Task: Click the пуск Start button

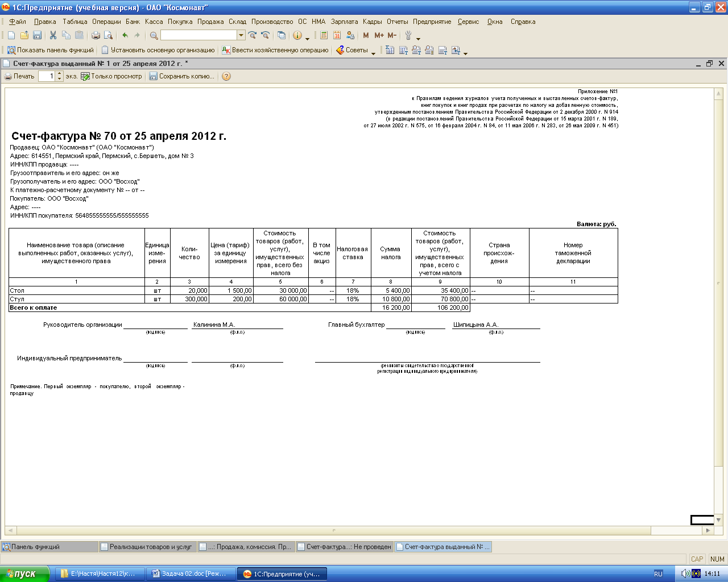Action: click(x=26, y=574)
